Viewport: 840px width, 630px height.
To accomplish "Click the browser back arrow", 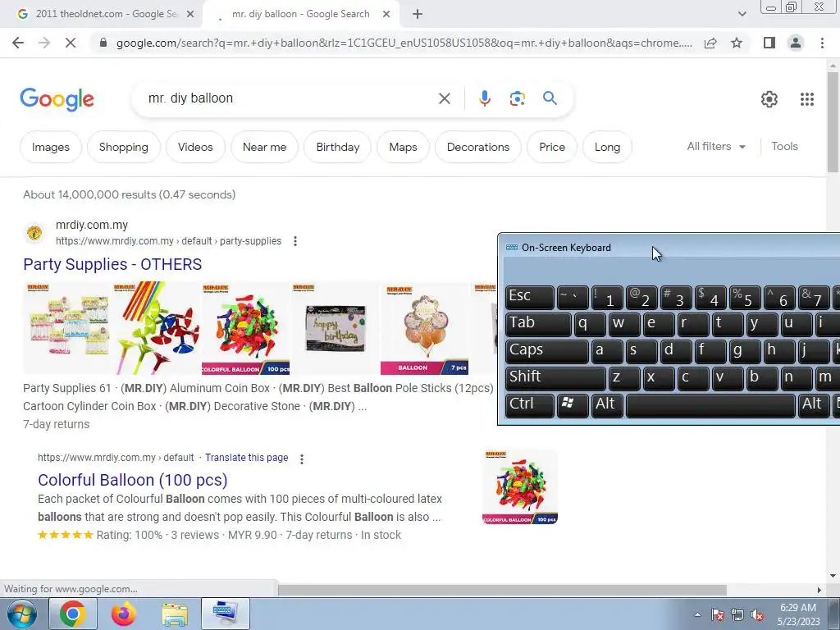I will coord(18,43).
